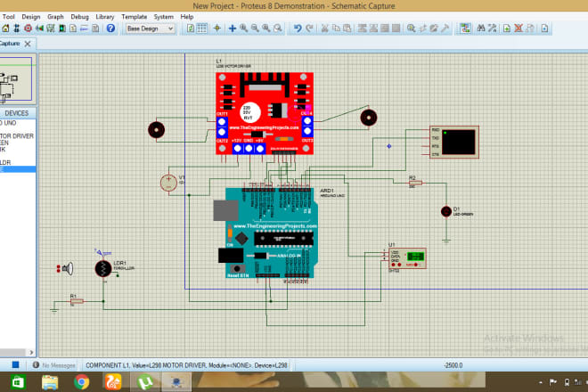The height and width of the screenshot is (392, 588).
Task: Click the blue Undo arrow
Action: (298, 29)
